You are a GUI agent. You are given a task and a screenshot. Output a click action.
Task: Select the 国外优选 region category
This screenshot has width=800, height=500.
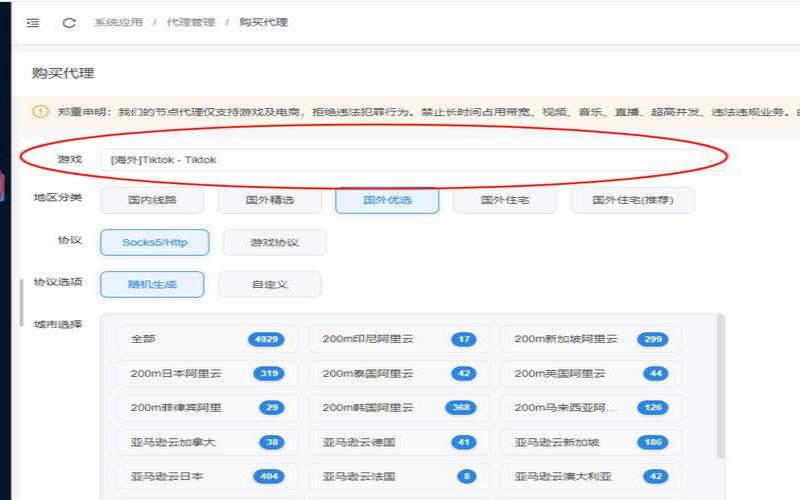click(387, 200)
